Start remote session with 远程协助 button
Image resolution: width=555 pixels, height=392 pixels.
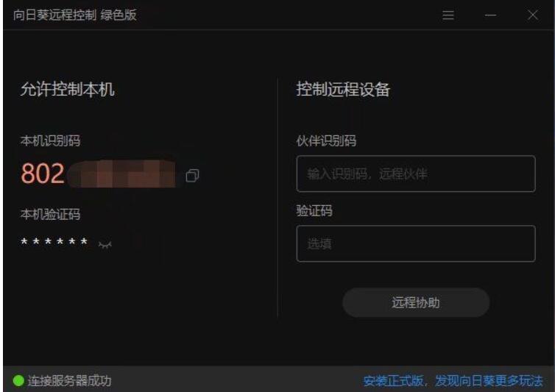pos(416,302)
